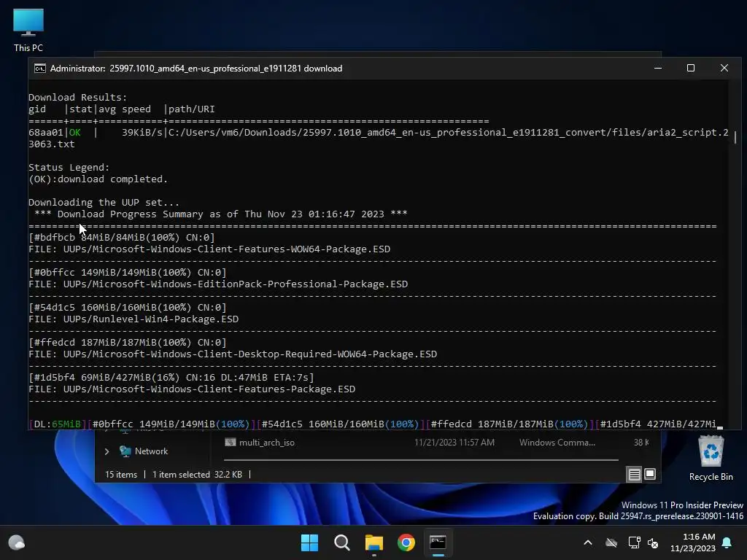Select the multi_arch_iso file in File Explorer
This screenshot has height=560, width=747.
(267, 443)
